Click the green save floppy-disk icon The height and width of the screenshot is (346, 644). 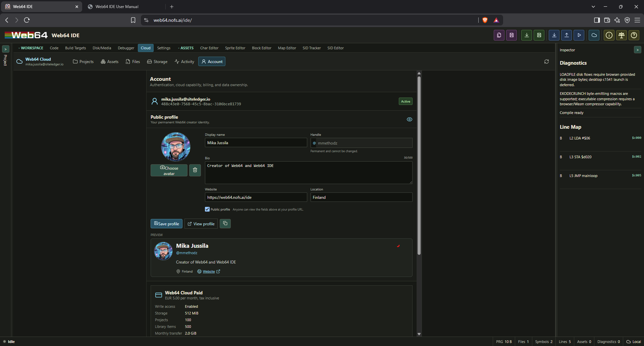(539, 35)
